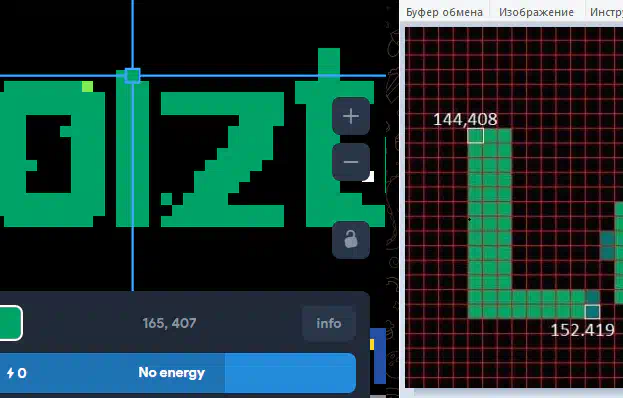
Task: Open the Буфер обмена group
Action: pos(444,12)
